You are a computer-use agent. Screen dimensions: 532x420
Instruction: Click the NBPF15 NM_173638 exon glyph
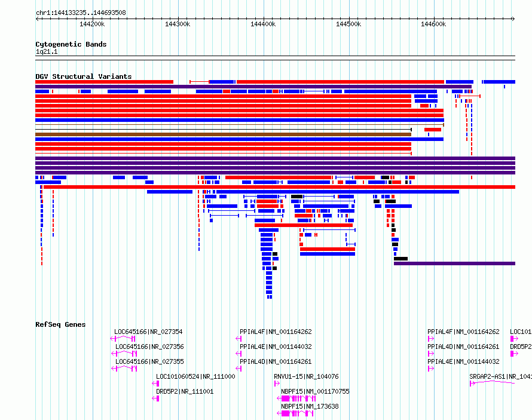pyautogui.click(x=295, y=413)
